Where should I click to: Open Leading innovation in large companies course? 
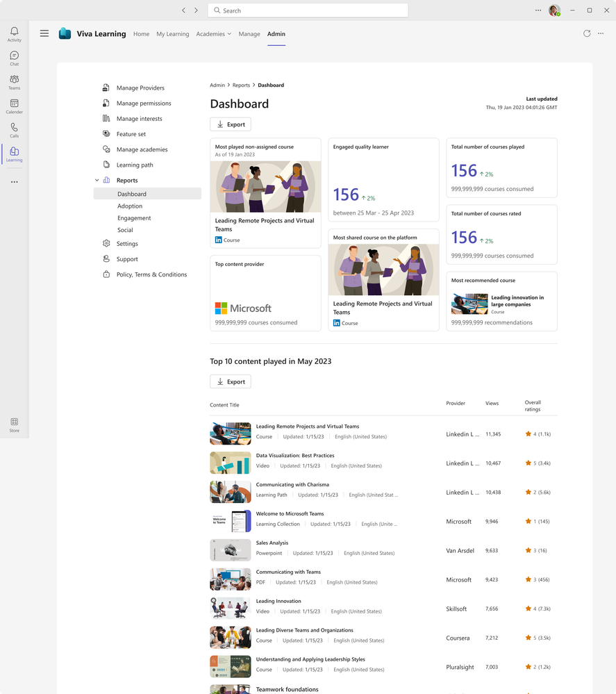[517, 301]
